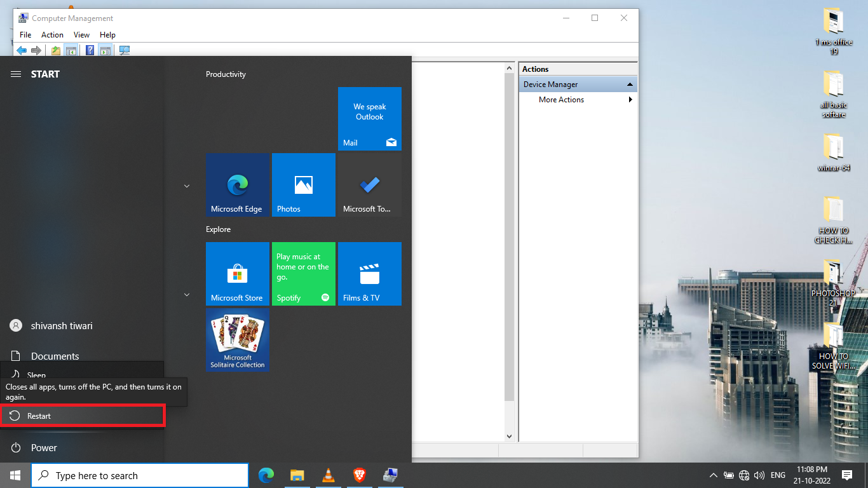Click the Explore group heading
868x488 pixels.
[x=218, y=229]
